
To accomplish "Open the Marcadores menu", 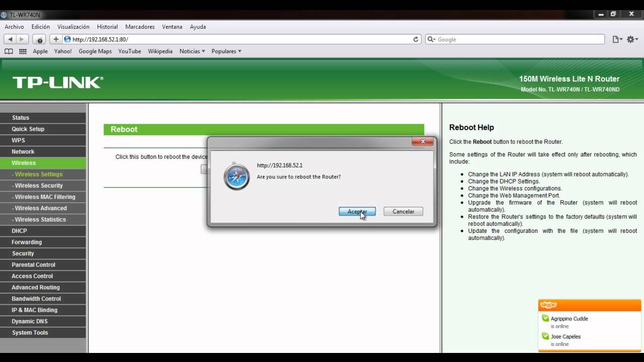I will tap(140, 27).
